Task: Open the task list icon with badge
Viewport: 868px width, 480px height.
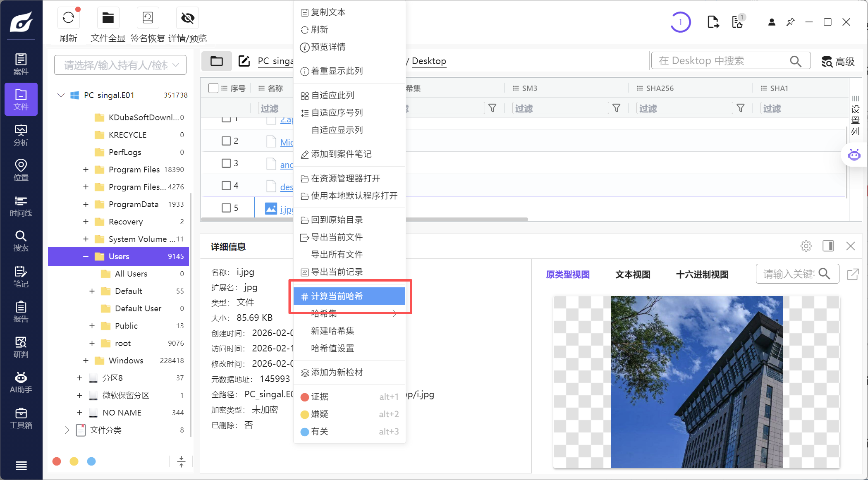Action: pos(738,21)
